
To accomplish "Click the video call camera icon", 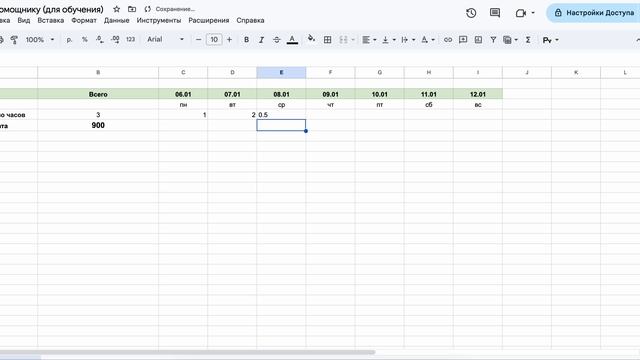I will coord(520,13).
